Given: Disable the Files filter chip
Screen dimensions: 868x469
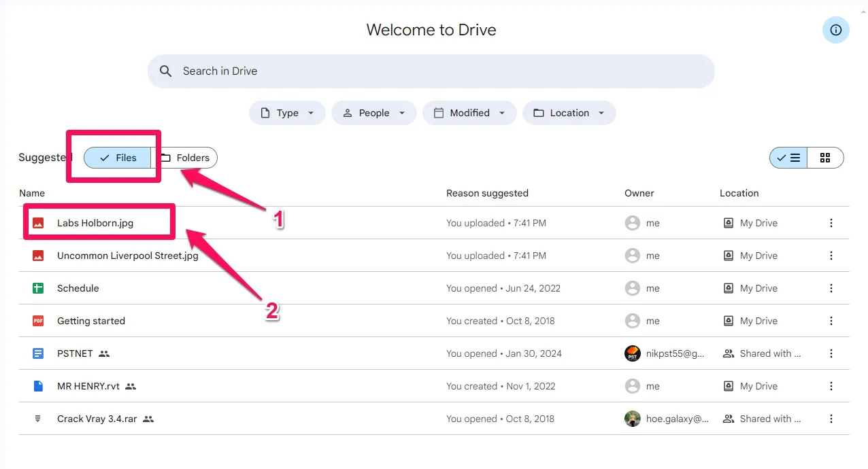Looking at the screenshot, I should tap(117, 157).
